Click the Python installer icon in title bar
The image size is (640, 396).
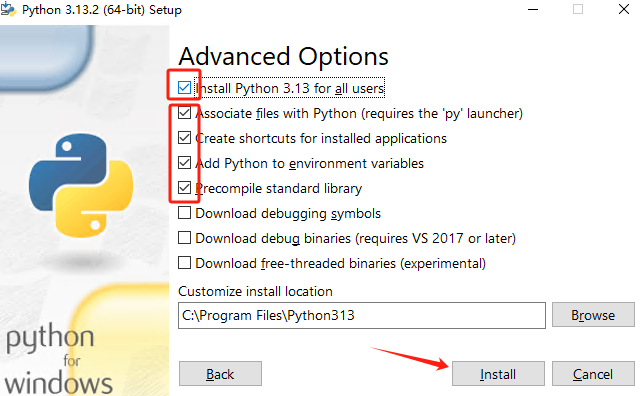tap(8, 9)
